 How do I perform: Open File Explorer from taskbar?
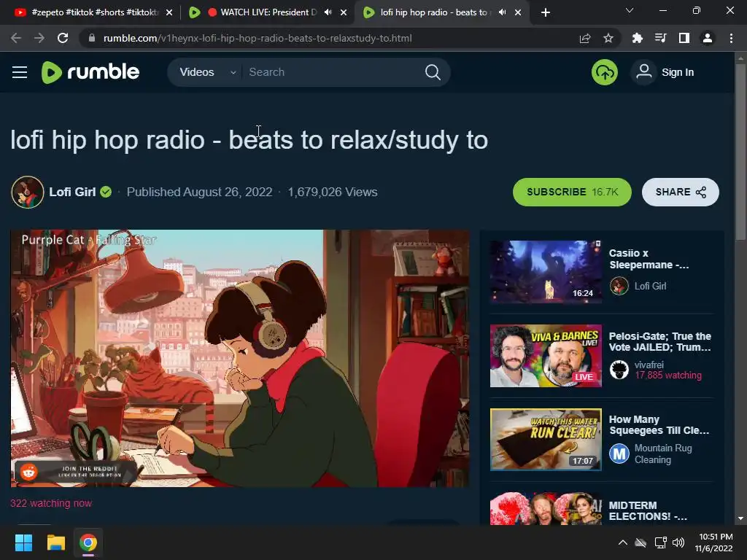pyautogui.click(x=55, y=542)
